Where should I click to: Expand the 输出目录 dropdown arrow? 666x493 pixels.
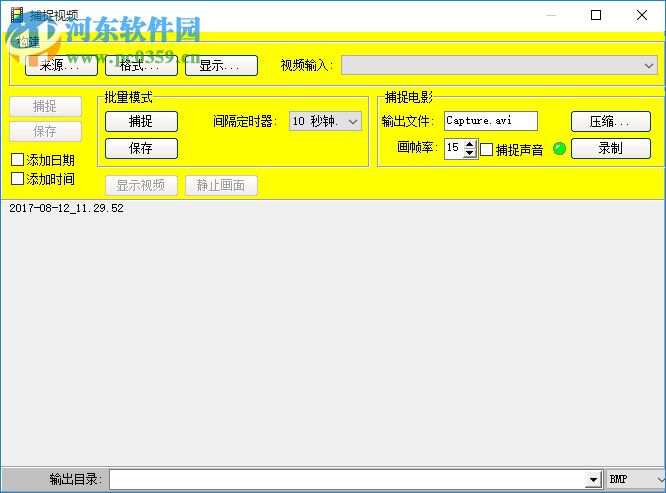point(593,480)
